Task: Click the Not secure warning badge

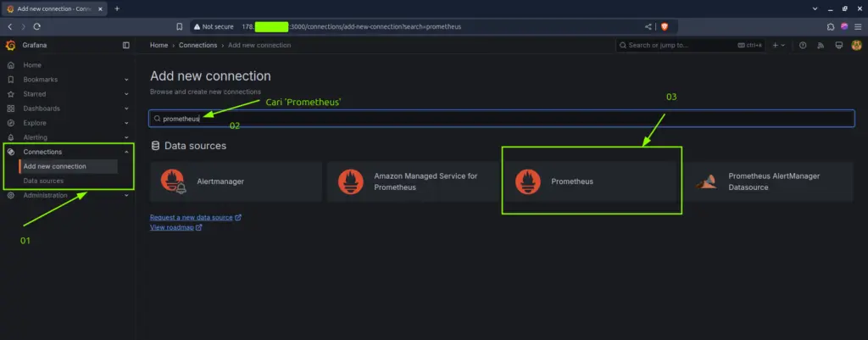Action: 213,26
